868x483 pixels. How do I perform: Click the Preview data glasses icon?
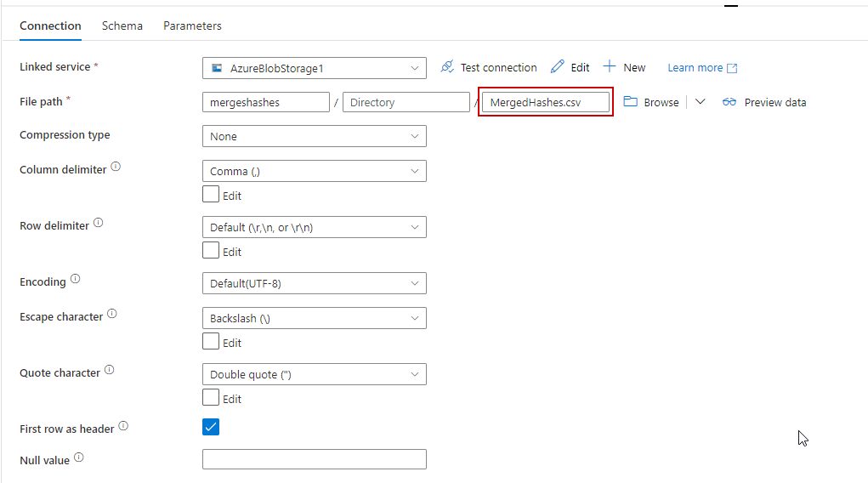pyautogui.click(x=729, y=102)
